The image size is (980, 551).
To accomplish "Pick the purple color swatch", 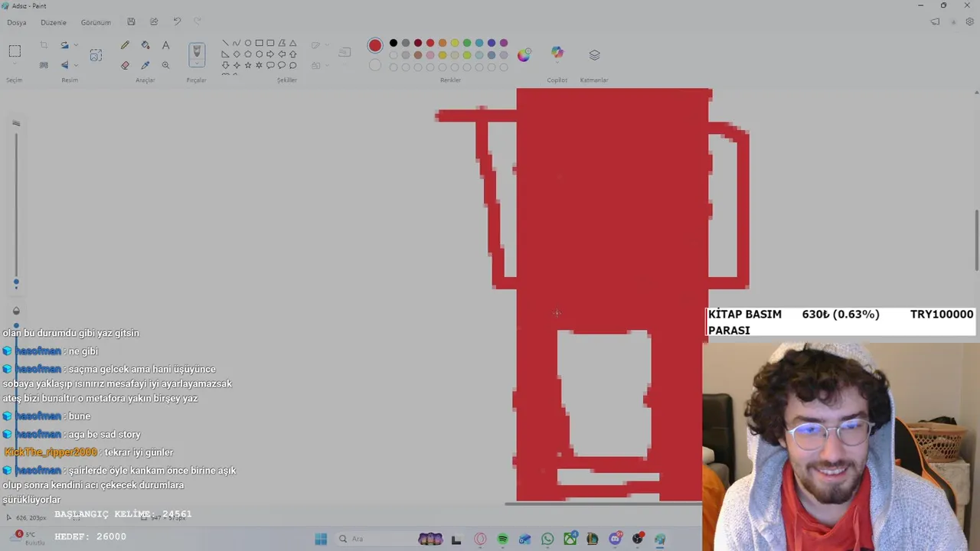I will tap(504, 43).
